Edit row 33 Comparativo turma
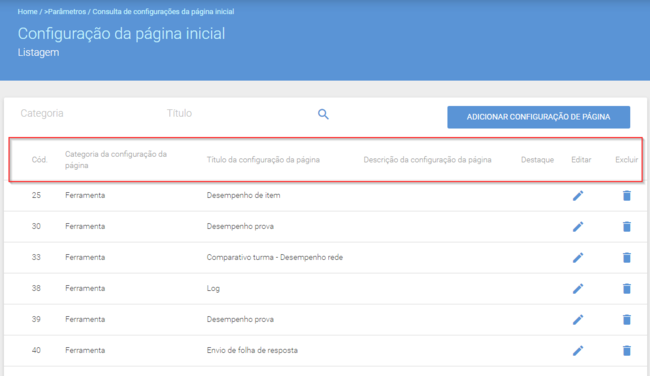 (x=578, y=257)
